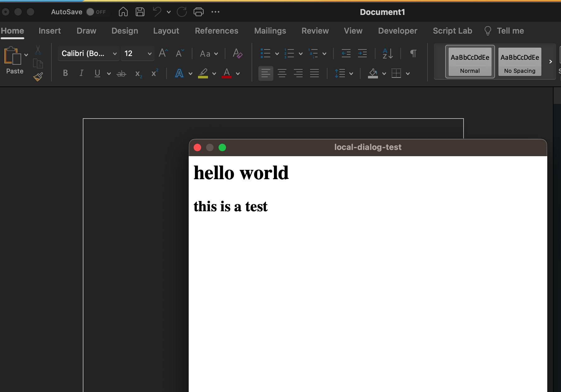Open the font size dropdown
Screen dimensions: 561x392
(x=149, y=53)
